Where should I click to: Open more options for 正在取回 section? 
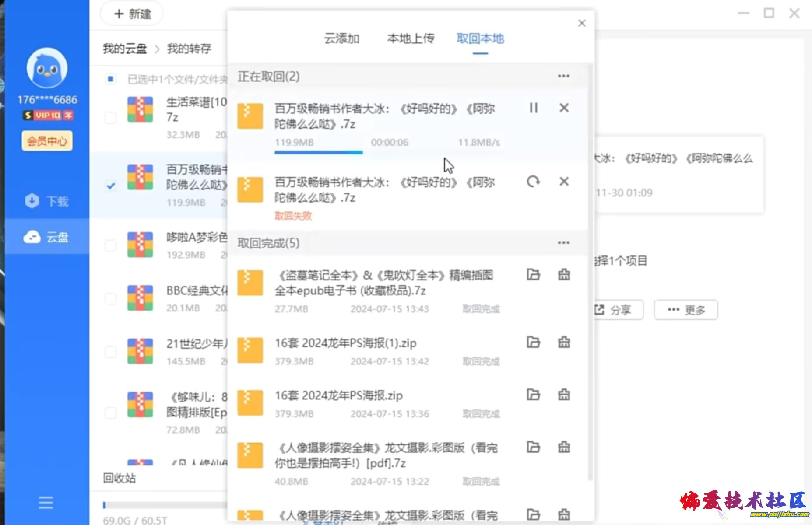coord(563,76)
